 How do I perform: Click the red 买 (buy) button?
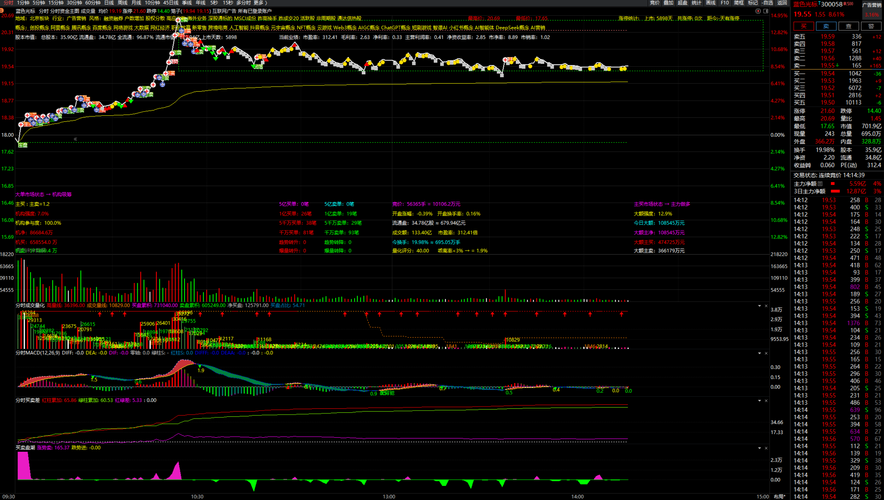coord(803,26)
